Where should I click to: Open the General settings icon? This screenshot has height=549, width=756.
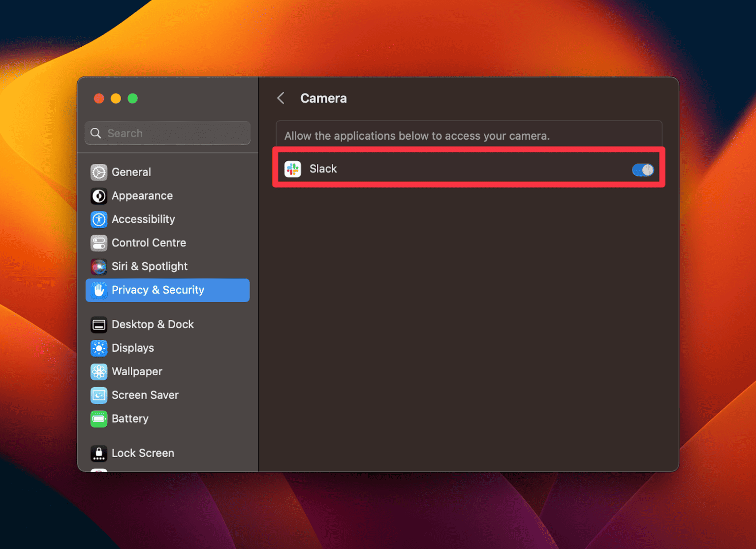pyautogui.click(x=99, y=172)
